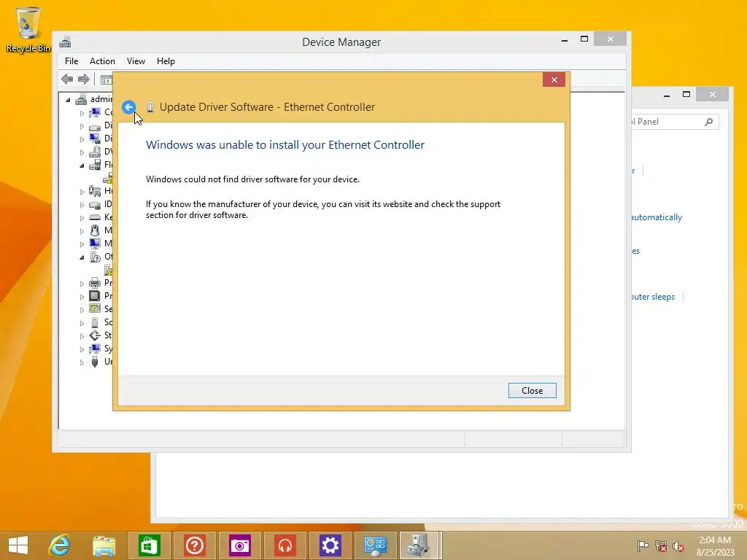Minimize the Control Panel window
Screen dimensions: 747x560
click(667, 96)
